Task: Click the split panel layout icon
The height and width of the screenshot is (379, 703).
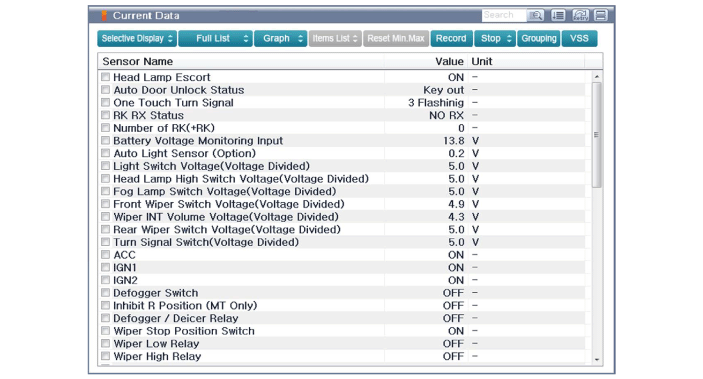Action: click(600, 16)
